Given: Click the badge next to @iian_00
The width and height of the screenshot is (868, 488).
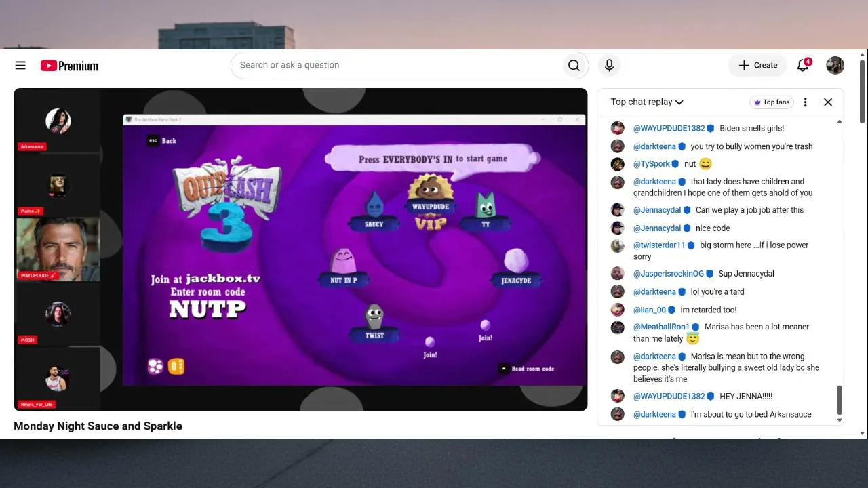Looking at the screenshot, I should click(671, 310).
